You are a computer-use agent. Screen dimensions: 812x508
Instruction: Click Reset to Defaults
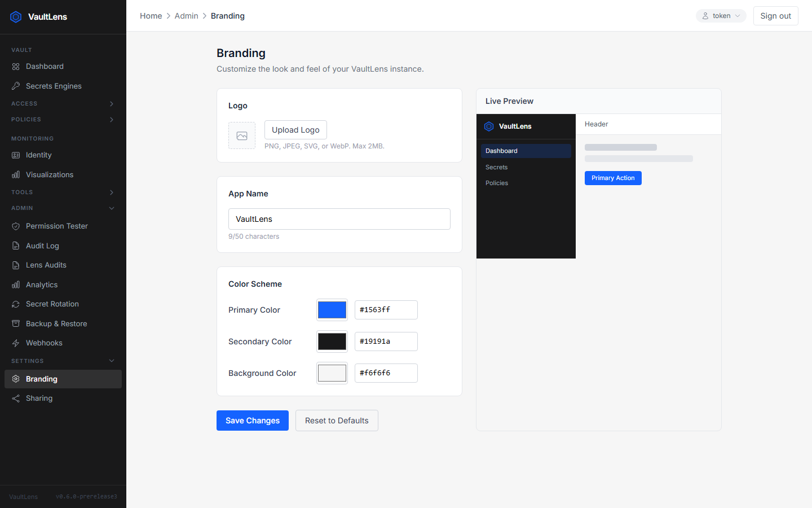337,421
